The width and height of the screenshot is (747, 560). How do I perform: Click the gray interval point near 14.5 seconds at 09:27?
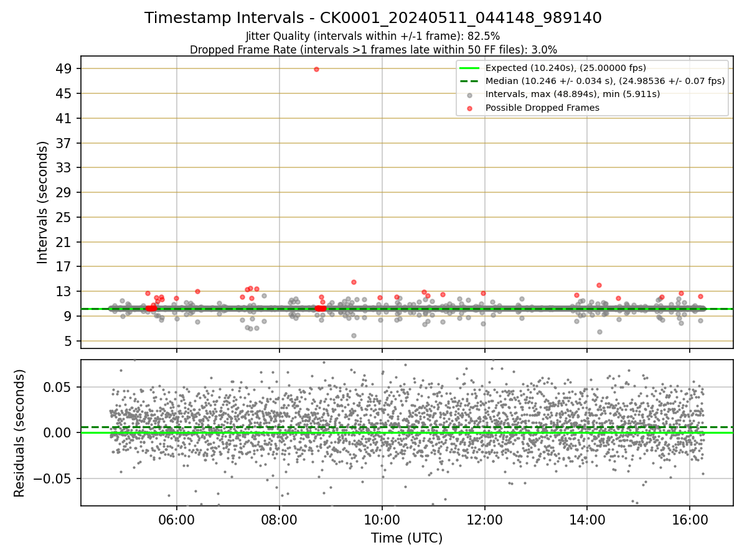[x=354, y=282]
